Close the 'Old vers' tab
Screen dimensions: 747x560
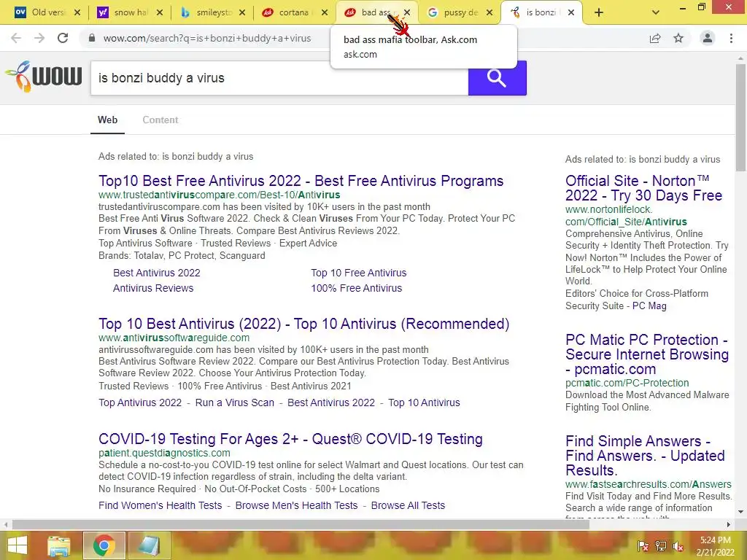(x=77, y=12)
